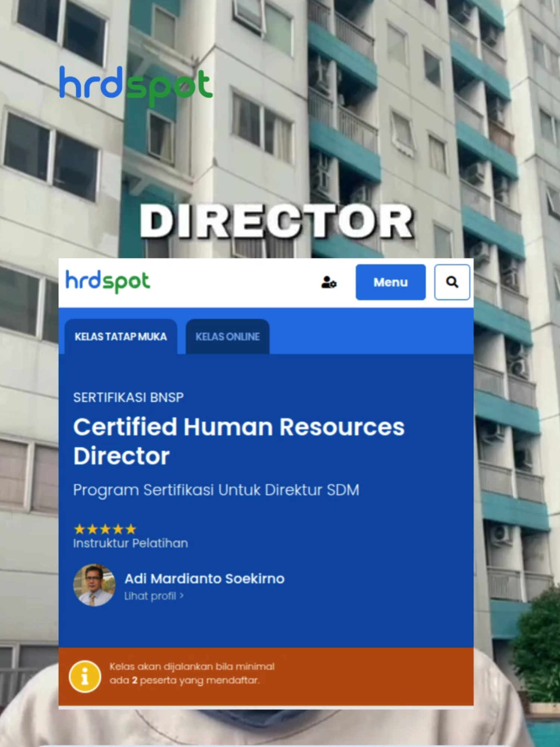Open the user account settings icon
Viewport: 560px width, 747px height.
pyautogui.click(x=329, y=282)
